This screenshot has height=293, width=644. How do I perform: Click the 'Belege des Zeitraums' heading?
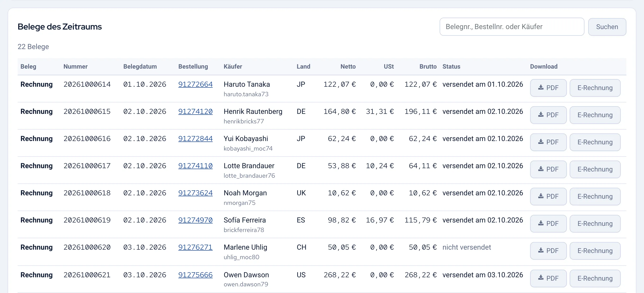click(x=60, y=27)
